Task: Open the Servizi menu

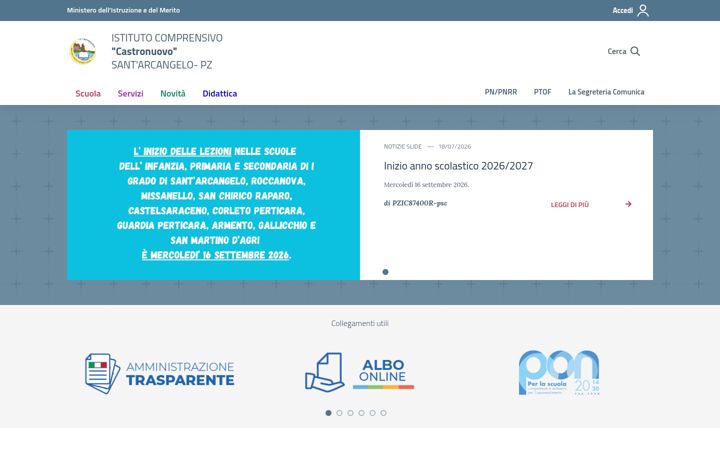Action: click(x=130, y=93)
